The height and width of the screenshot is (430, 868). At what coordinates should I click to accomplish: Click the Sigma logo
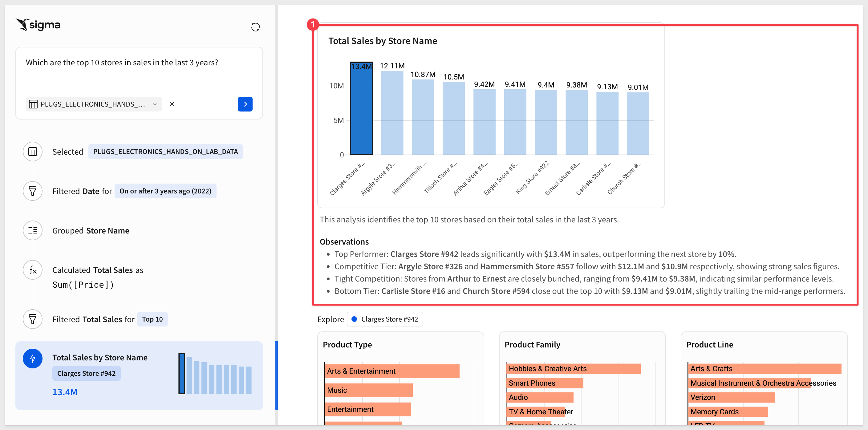pyautogui.click(x=38, y=25)
